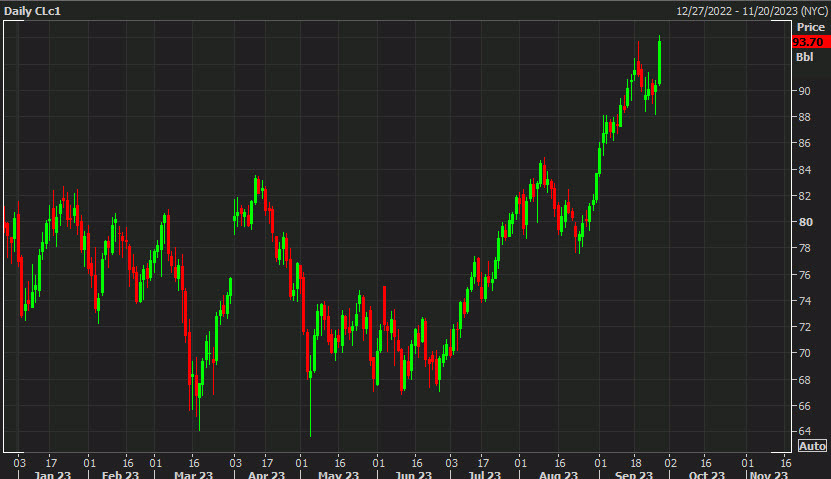Click the bold 80 price axis label
Screen dimensions: 831x479
pyautogui.click(x=806, y=222)
